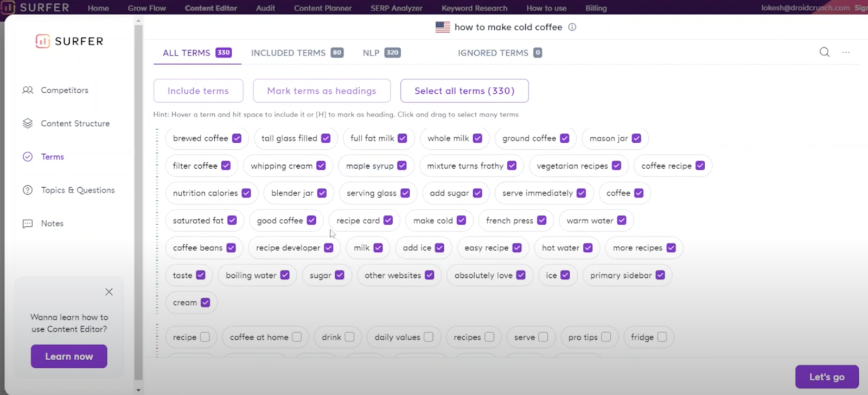Switch to the Included Terms tab
The image size is (868, 395).
point(297,53)
